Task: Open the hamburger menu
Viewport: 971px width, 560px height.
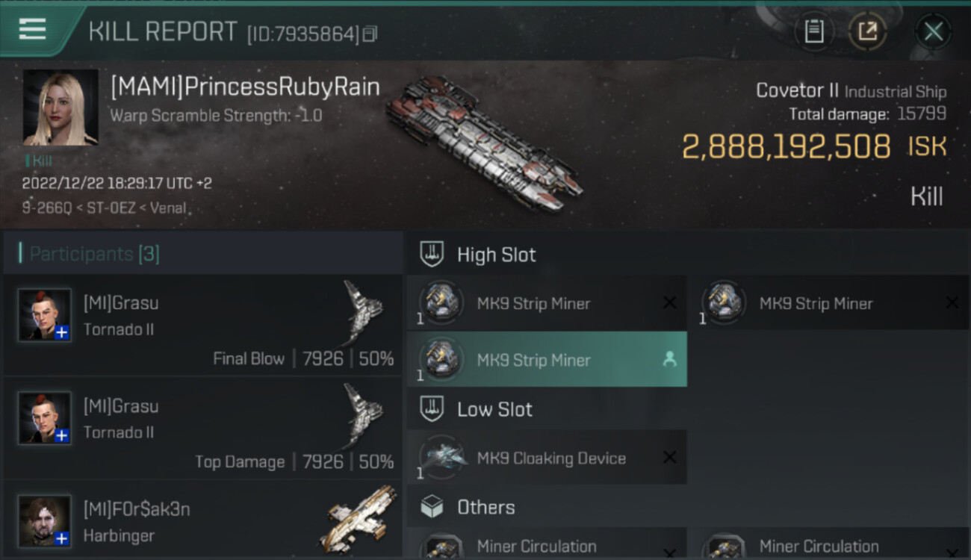Action: tap(33, 29)
